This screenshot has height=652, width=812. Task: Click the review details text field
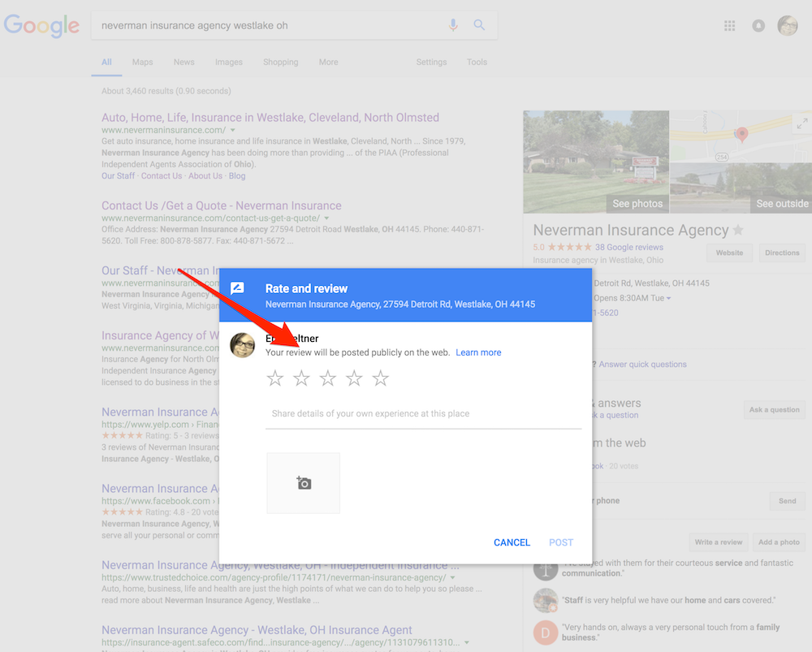click(423, 414)
